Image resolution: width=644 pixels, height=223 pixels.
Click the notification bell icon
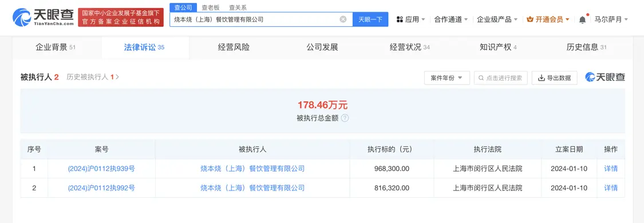click(x=582, y=19)
